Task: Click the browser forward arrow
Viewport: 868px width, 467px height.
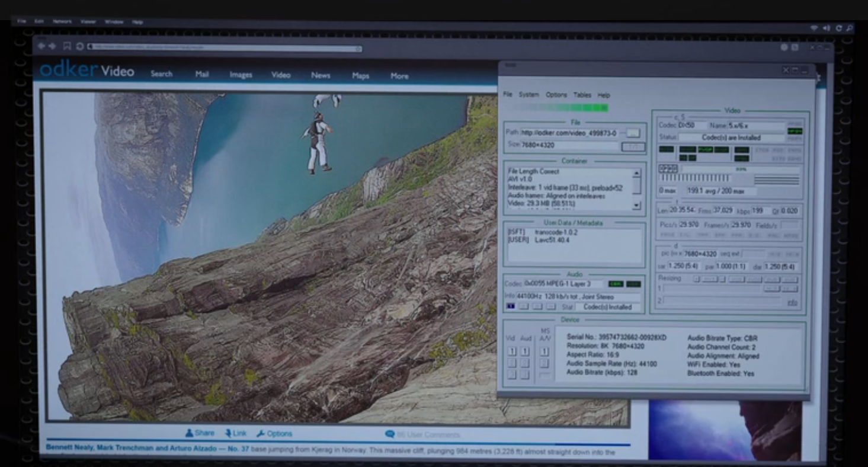Action: 52,46
